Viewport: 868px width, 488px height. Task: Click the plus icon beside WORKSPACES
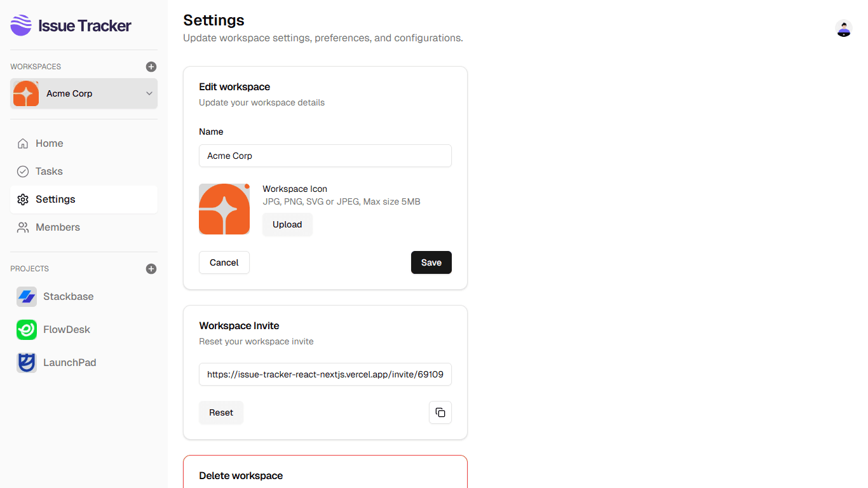click(151, 66)
